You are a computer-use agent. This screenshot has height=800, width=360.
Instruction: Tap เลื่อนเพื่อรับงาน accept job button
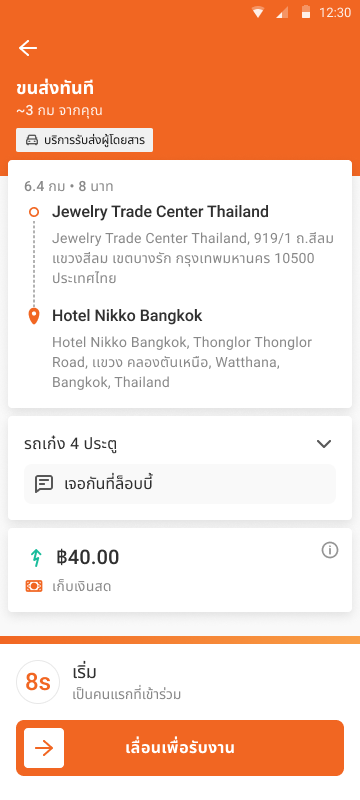tap(180, 748)
